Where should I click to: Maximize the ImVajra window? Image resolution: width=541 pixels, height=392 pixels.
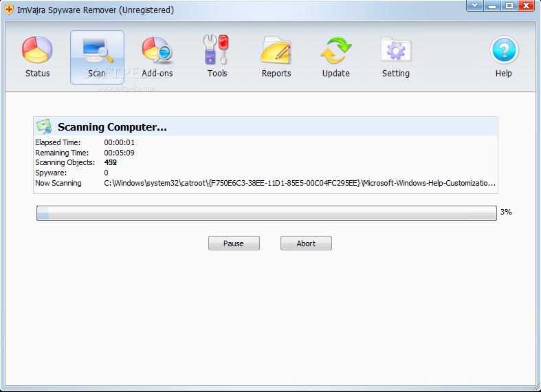[509, 6]
